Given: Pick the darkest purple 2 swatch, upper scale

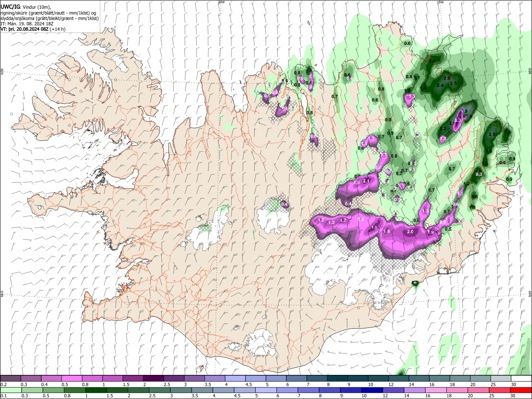Looking at the screenshot, I should pos(153,379).
